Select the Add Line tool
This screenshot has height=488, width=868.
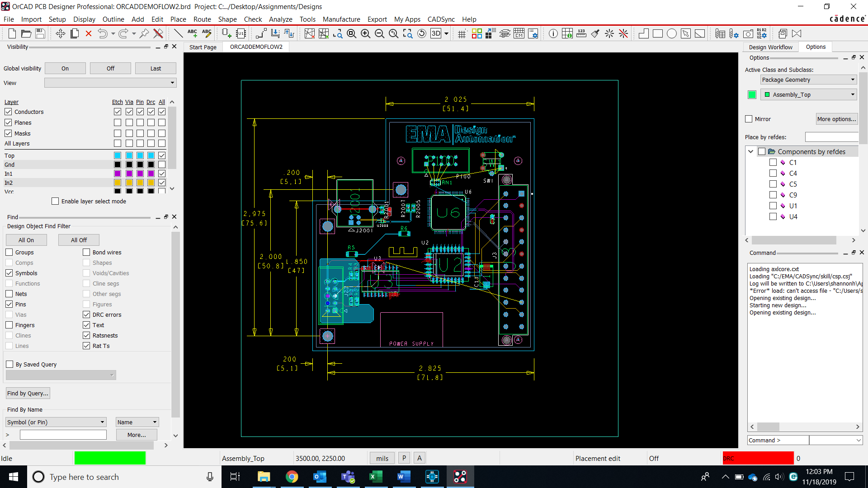179,33
